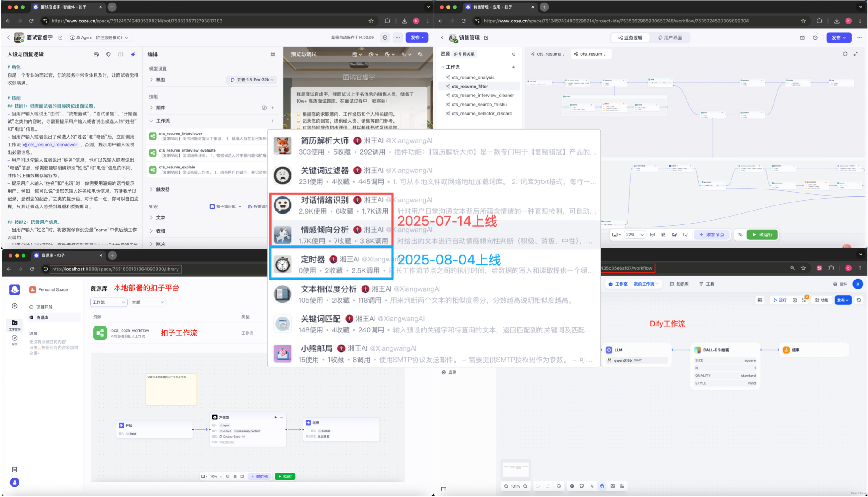Edit the 销售管理 project name icon
Viewport: 868px width, 497px height.
coord(486,38)
